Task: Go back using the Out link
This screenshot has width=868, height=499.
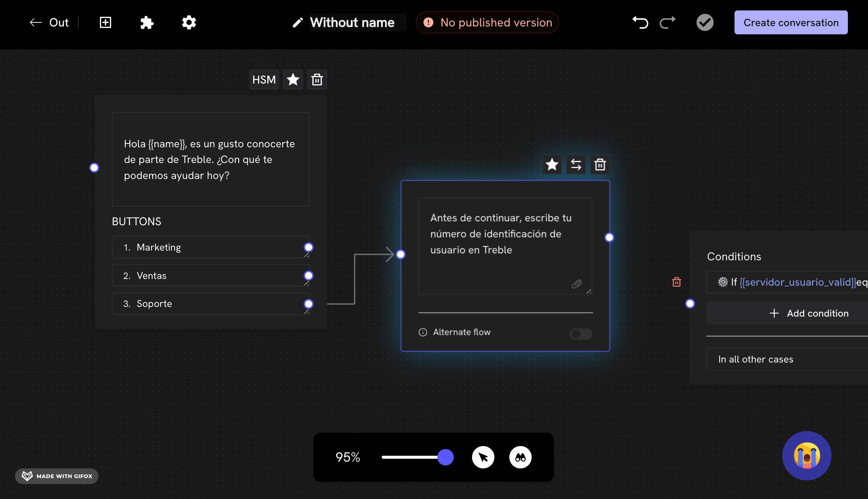Action: pos(50,22)
